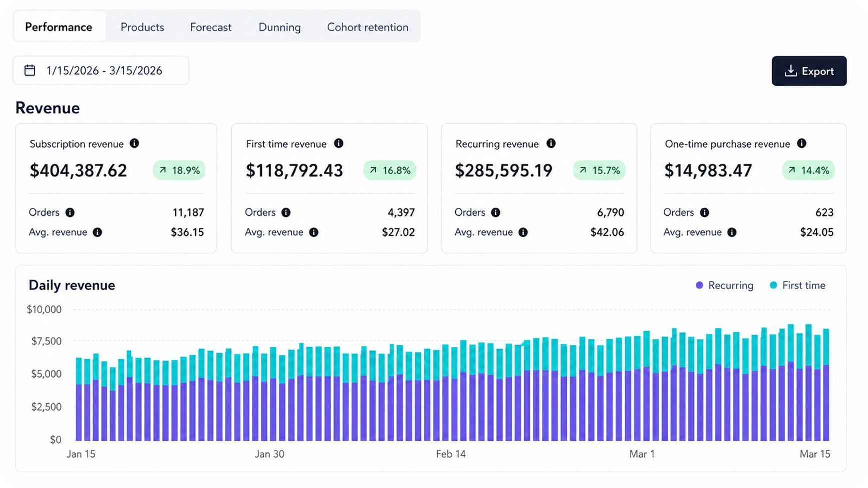Select the $118,792.43 first time revenue value

[294, 171]
